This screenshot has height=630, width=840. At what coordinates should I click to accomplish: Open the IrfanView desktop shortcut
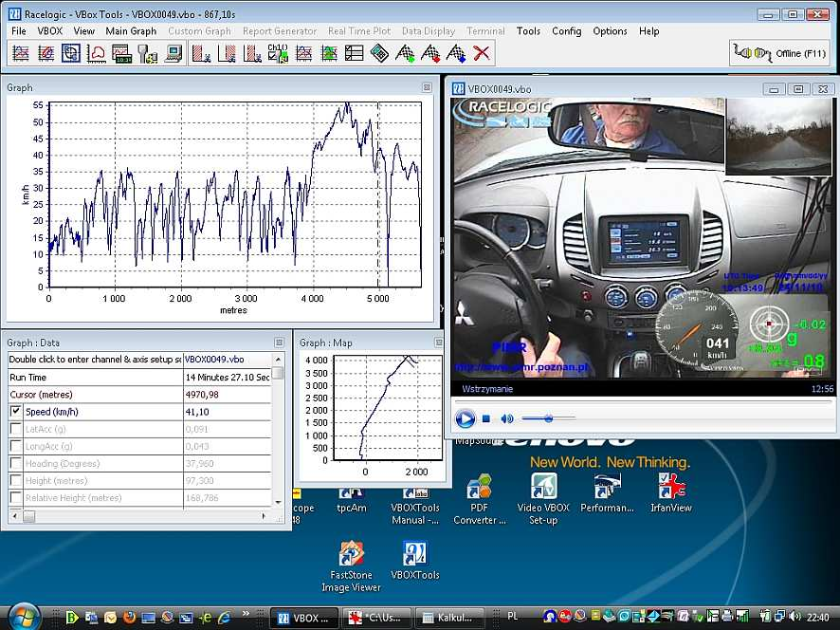(670, 493)
